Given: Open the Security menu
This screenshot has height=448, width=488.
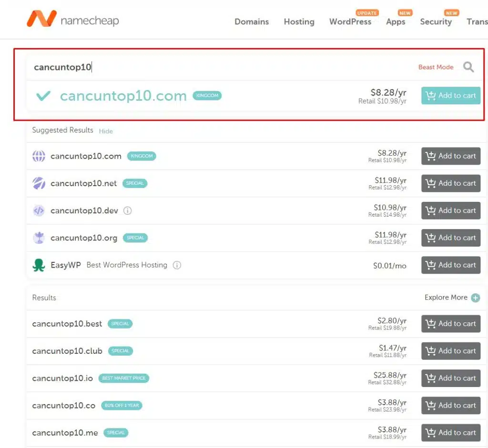Looking at the screenshot, I should point(436,22).
